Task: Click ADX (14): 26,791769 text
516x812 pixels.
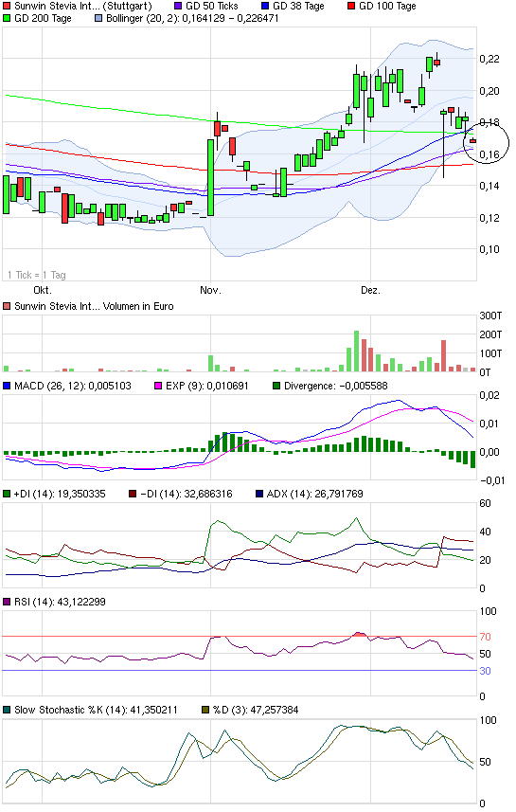Action: click(314, 494)
